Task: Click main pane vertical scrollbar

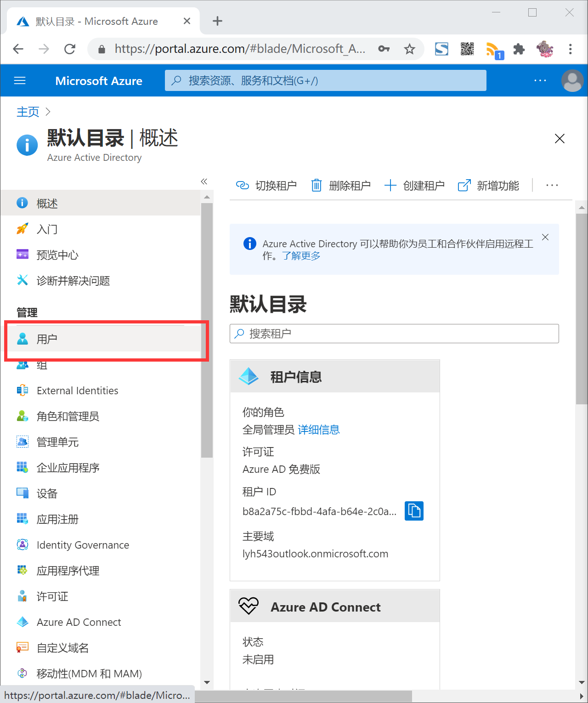Action: pyautogui.click(x=582, y=309)
